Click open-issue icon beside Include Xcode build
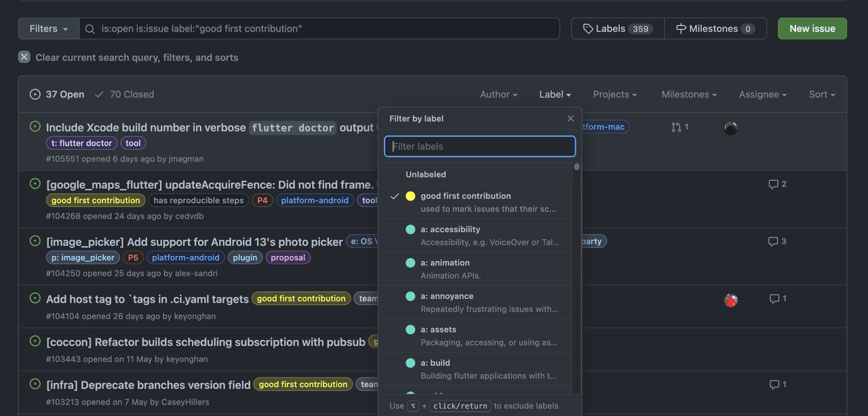The width and height of the screenshot is (868, 416). (x=35, y=127)
